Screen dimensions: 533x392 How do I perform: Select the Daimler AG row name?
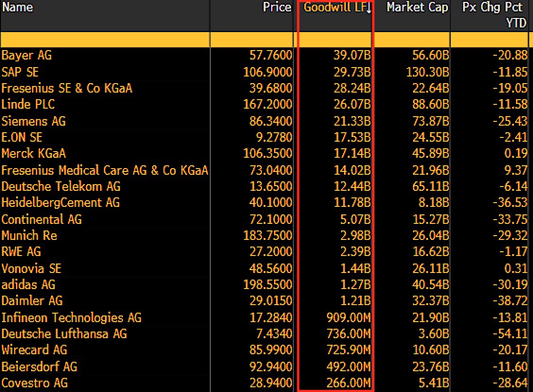click(x=32, y=301)
